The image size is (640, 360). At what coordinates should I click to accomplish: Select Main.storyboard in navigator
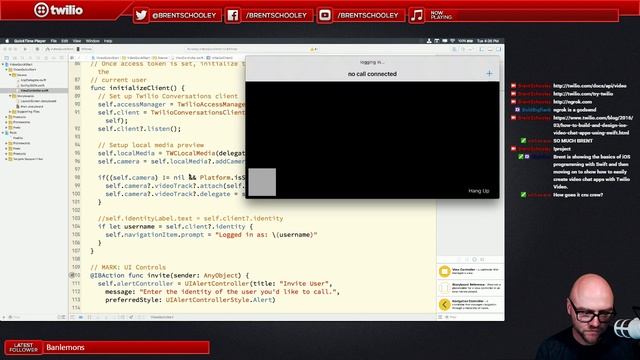point(31,107)
